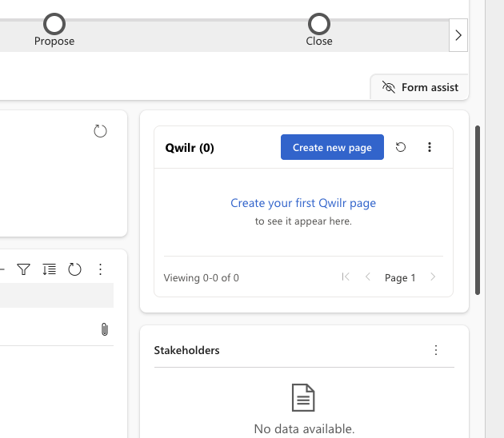Screen dimensions: 504x438
Task: Open timeline sort order options
Action: click(x=49, y=269)
